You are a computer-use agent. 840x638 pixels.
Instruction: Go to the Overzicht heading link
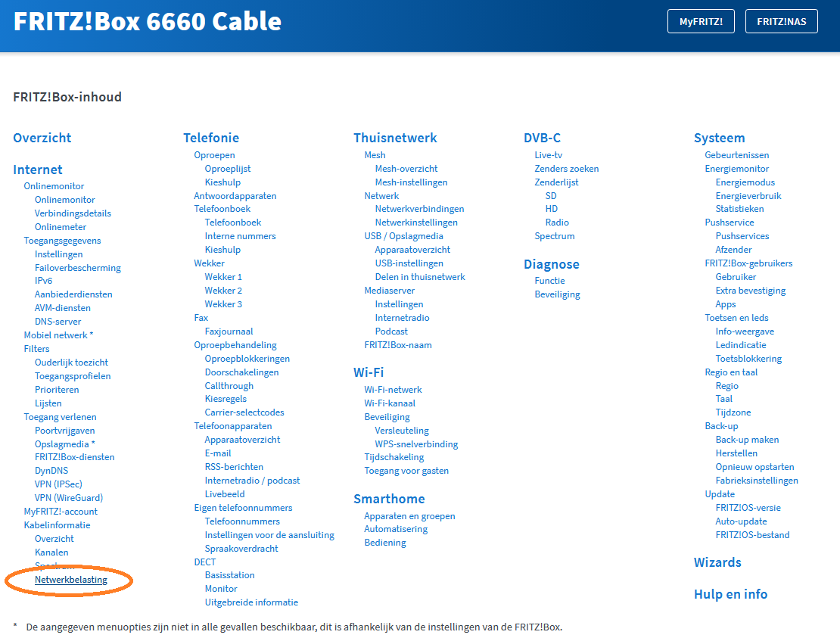42,138
